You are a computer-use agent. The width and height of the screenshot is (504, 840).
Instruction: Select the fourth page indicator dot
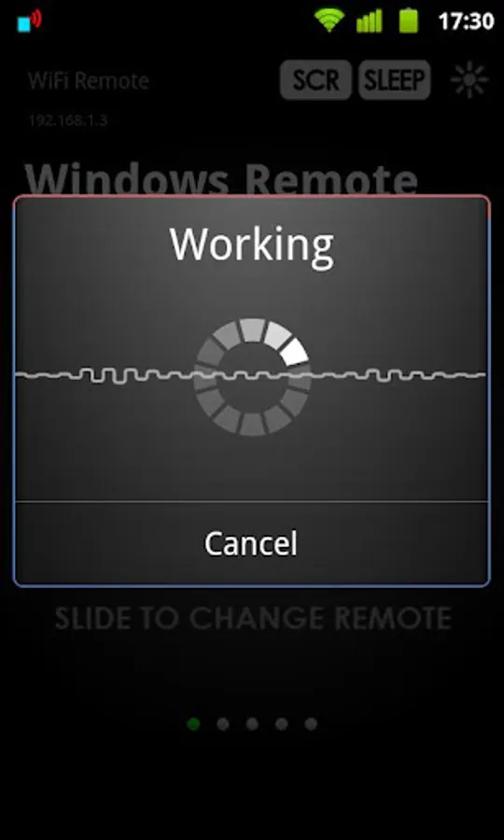[281, 724]
